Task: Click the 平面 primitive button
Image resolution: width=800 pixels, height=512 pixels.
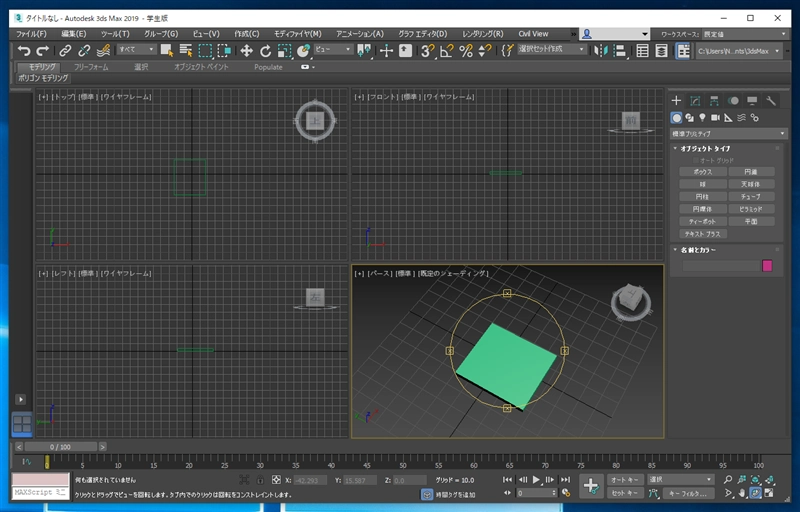Action: (x=751, y=221)
